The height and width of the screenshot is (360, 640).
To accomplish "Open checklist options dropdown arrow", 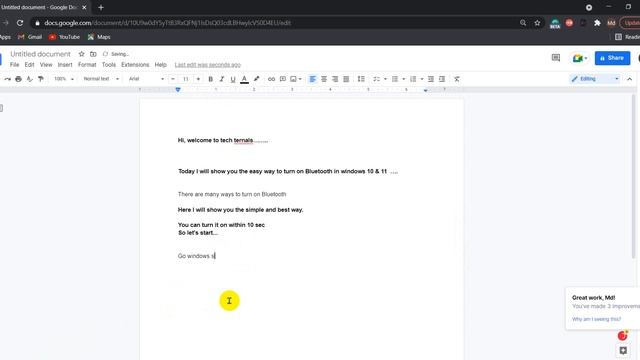I will pyautogui.click(x=385, y=79).
